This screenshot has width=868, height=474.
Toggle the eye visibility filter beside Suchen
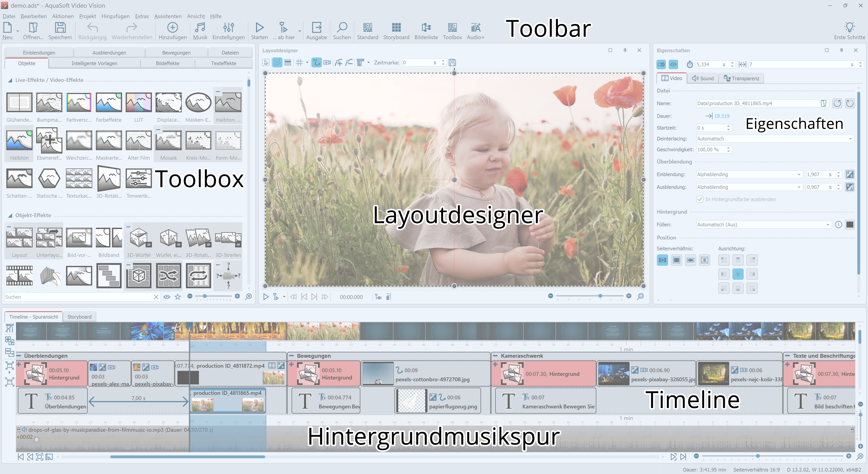(x=167, y=297)
